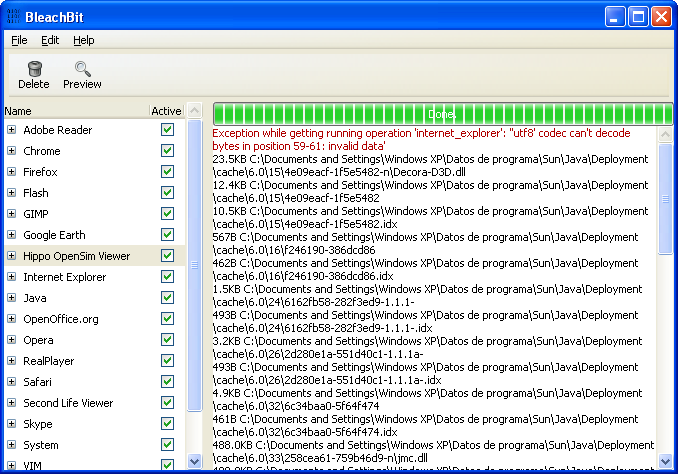Open the File menu
This screenshot has height=474, width=678.
20,40
